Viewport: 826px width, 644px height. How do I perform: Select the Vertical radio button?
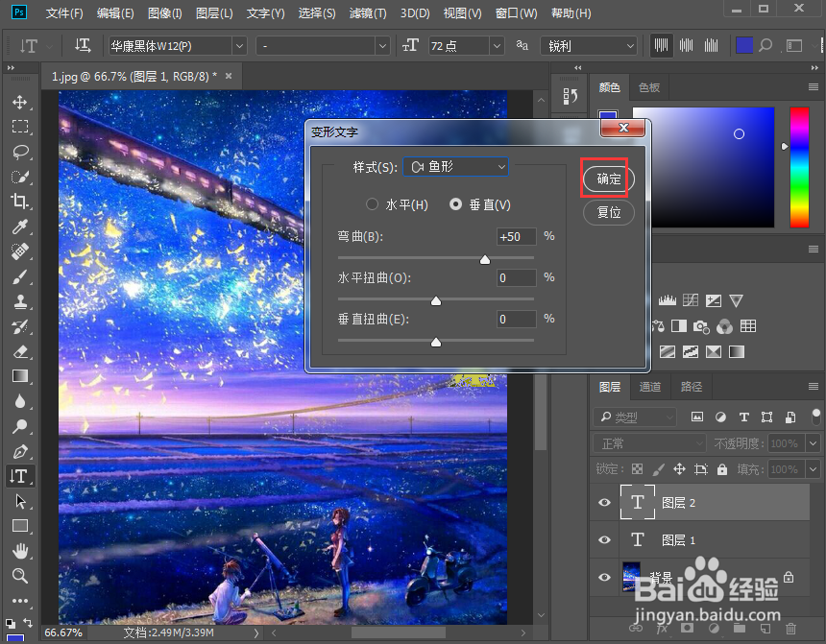coord(455,204)
